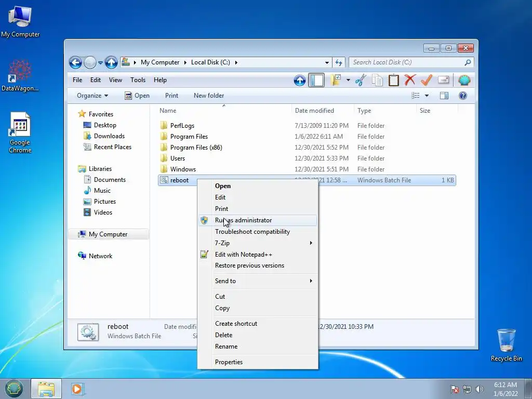This screenshot has width=532, height=399.
Task: Expand the address bar history dropdown
Action: pos(327,62)
